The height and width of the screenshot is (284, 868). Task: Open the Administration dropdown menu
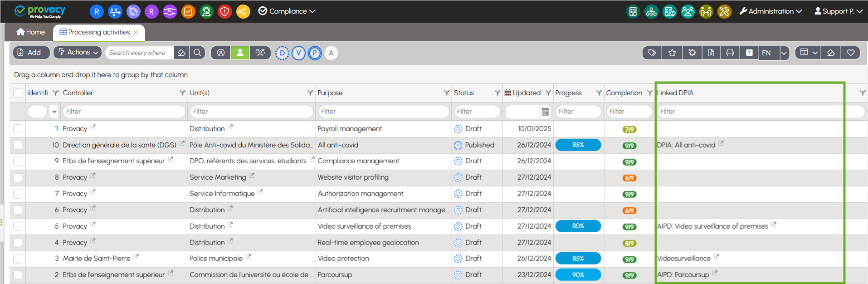[770, 11]
